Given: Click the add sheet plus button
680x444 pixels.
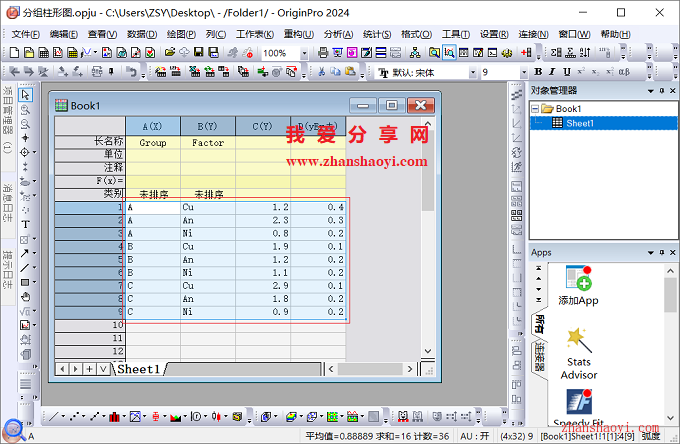Looking at the screenshot, I should click(x=89, y=369).
